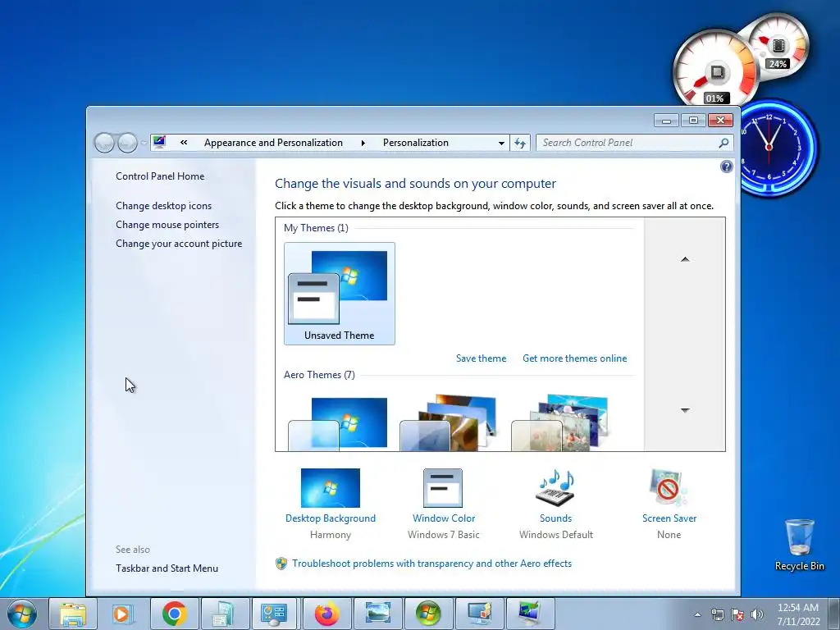
Task: Click the volume speaker tray icon
Action: click(757, 614)
